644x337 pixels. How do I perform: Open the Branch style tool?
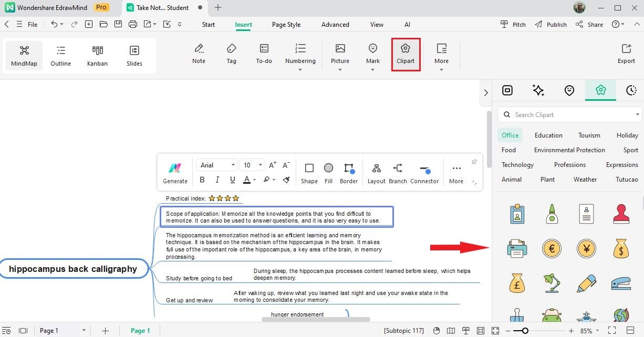pos(398,173)
